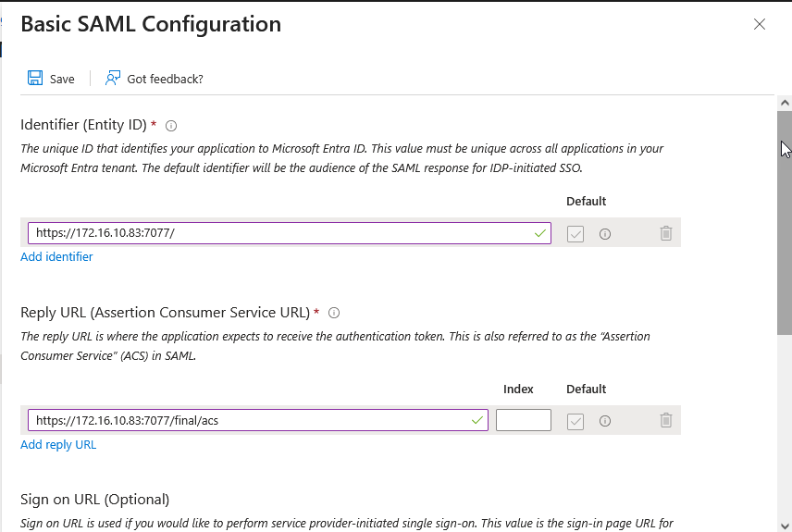The height and width of the screenshot is (532, 792).
Task: Delete the identifier row with trash icon
Action: tap(665, 233)
